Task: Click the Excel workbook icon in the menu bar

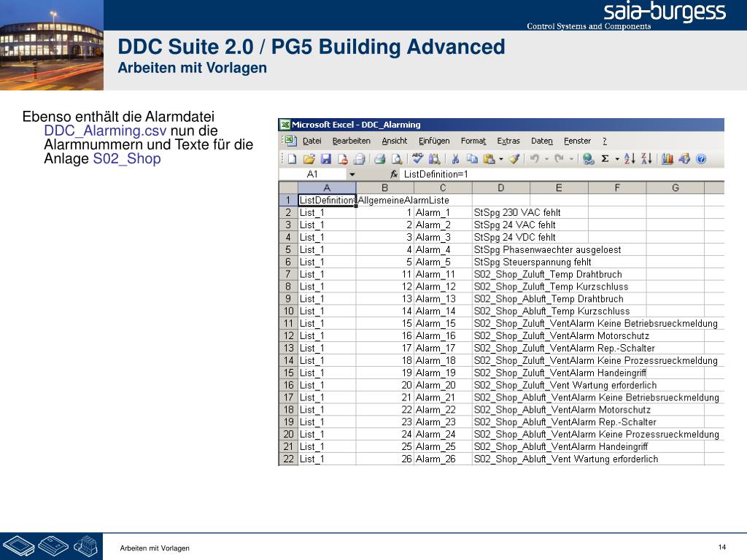Action: 290,141
